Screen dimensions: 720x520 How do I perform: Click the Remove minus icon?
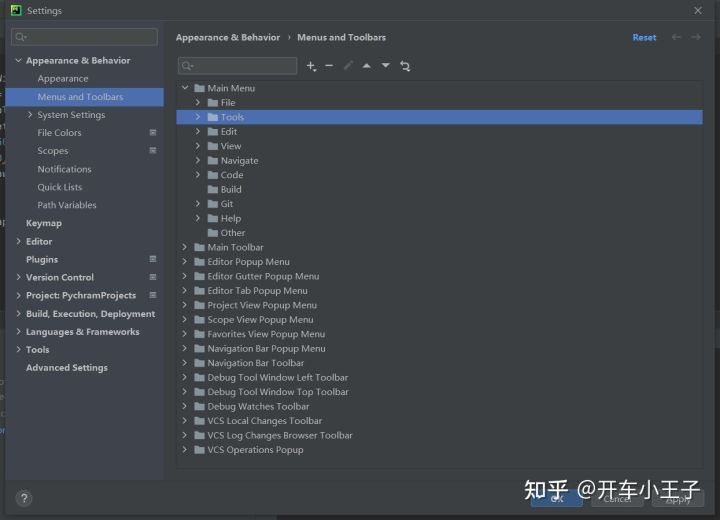tap(329, 66)
